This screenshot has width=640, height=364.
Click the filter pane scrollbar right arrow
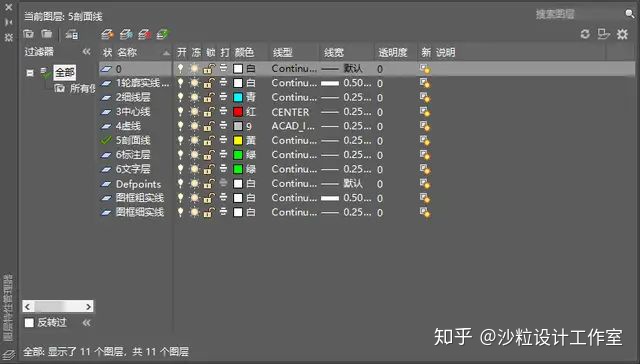(89, 306)
